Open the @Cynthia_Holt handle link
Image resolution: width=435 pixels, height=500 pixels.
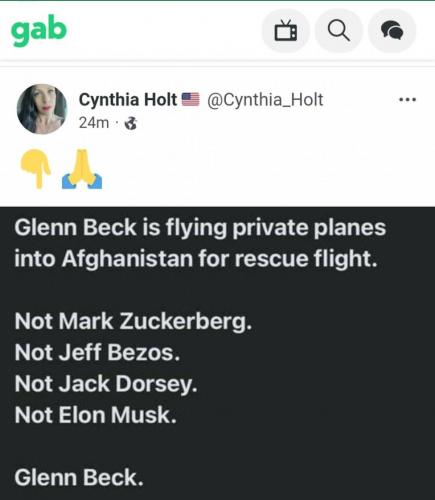pyautogui.click(x=265, y=100)
